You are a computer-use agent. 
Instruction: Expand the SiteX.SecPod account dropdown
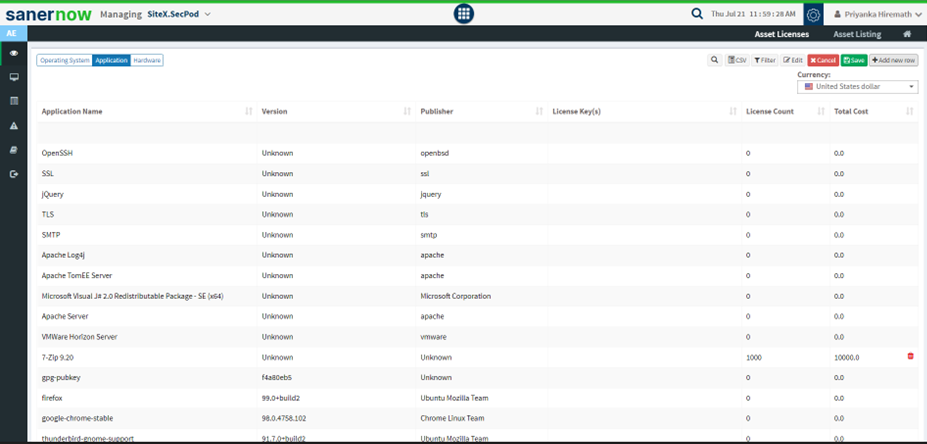pos(179,14)
